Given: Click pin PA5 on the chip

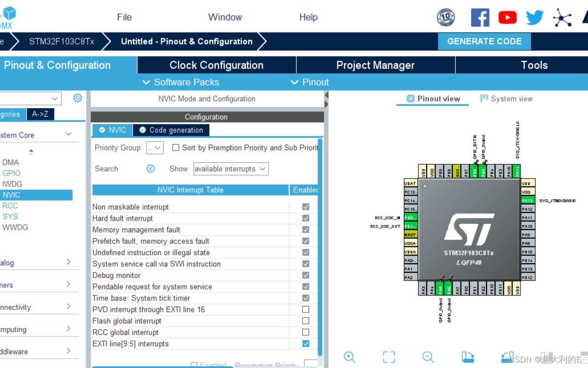Looking at the screenshot, I should [440, 289].
